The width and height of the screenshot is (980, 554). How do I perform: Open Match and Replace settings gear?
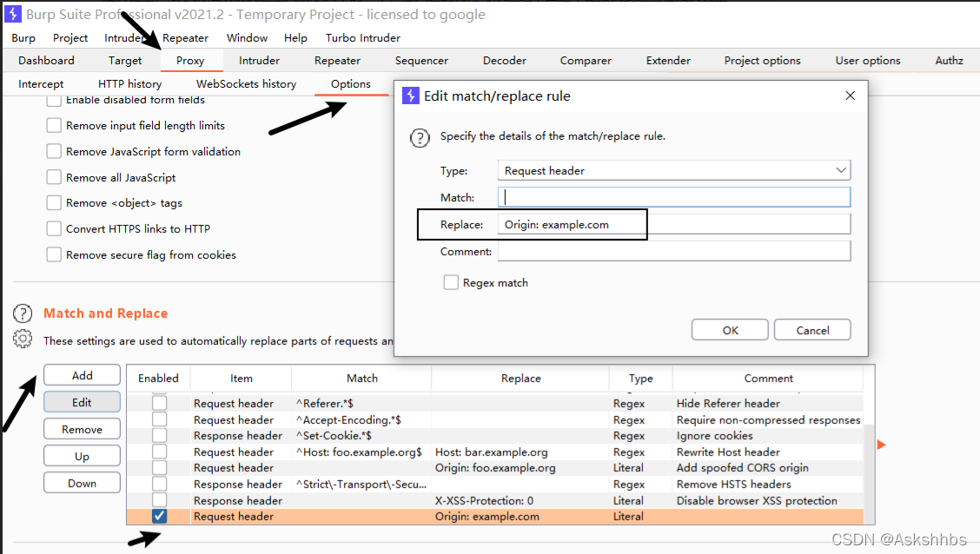pyautogui.click(x=23, y=339)
